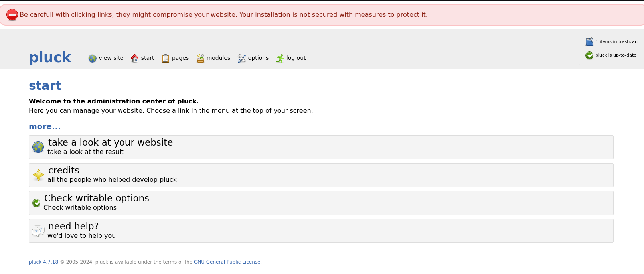Viewport: 644px width, 274px height.
Task: Click the trashcan icon
Action: (589, 42)
